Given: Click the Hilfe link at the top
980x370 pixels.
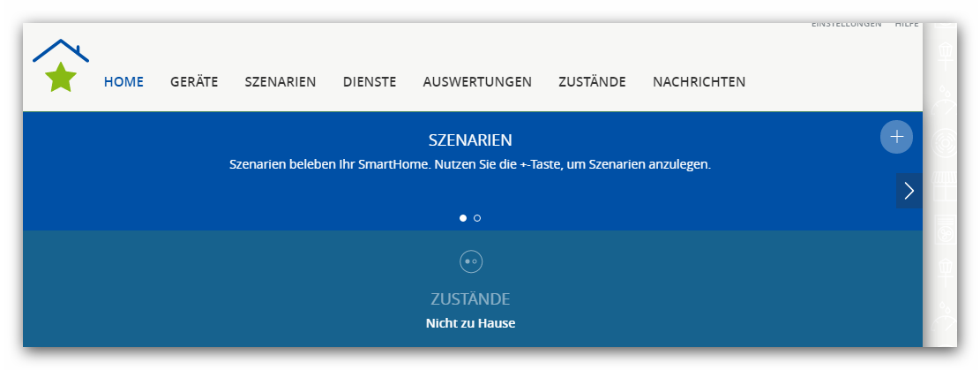Looking at the screenshot, I should pos(907,24).
